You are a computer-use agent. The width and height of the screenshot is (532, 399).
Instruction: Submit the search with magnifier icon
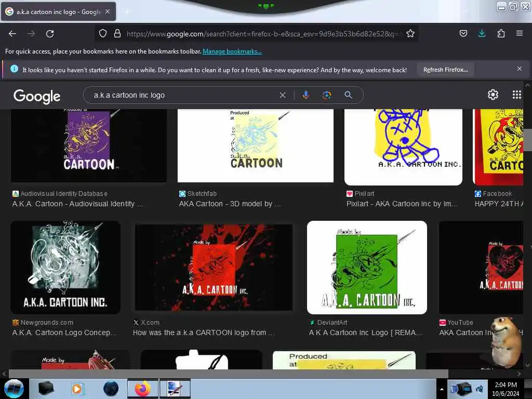pyautogui.click(x=348, y=95)
